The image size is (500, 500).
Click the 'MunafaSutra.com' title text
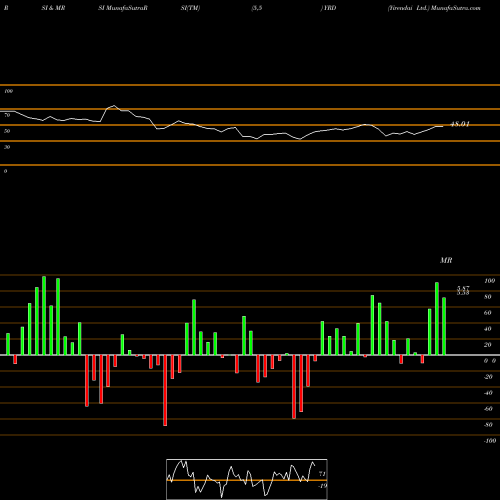456,8
